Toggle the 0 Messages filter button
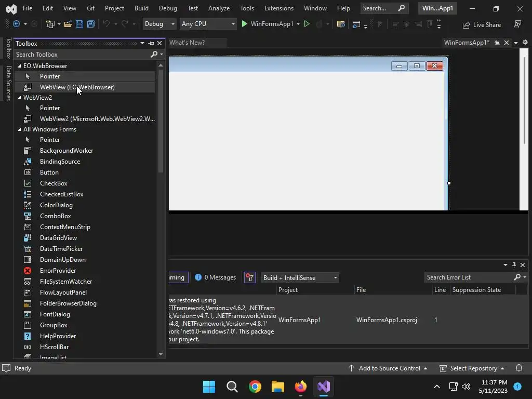Image resolution: width=532 pixels, height=399 pixels. 216,277
